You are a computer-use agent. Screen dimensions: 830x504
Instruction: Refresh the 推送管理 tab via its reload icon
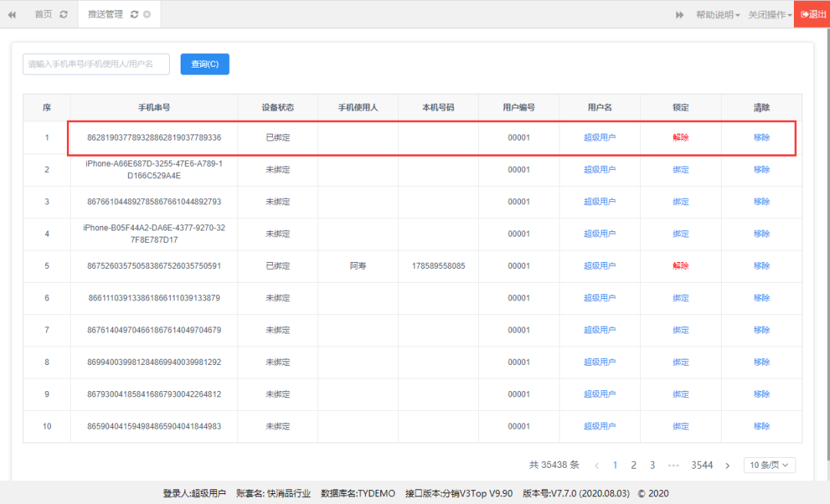click(x=134, y=15)
